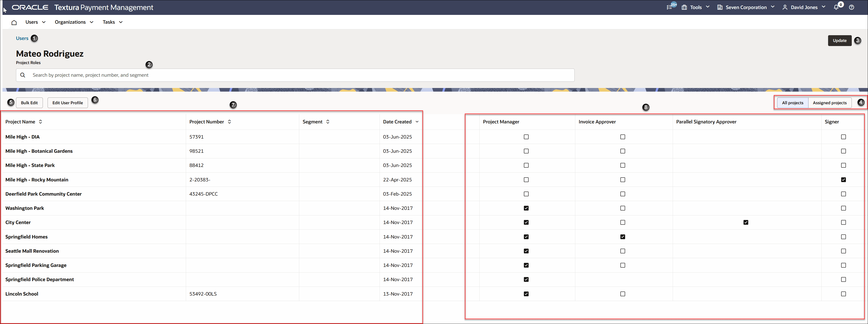Viewport: 868px width, 324px height.
Task: Open the notifications bell icon
Action: pyautogui.click(x=836, y=7)
